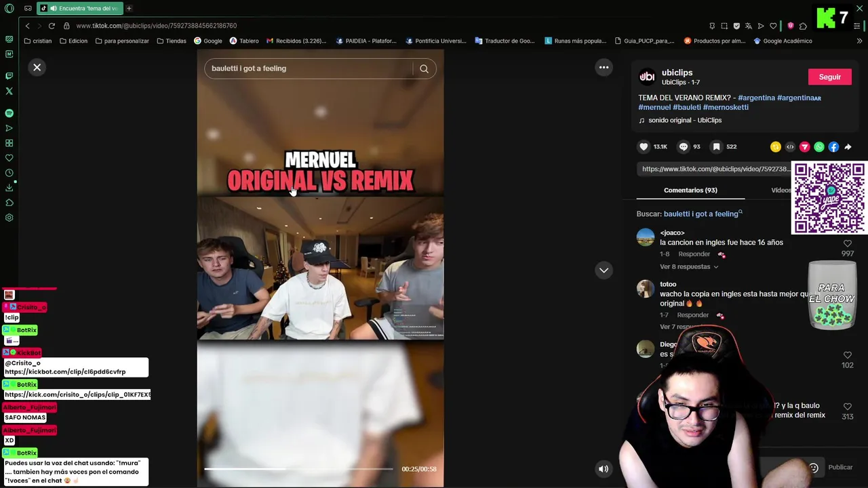Search 'bauletti i got a feeling' link in comments
The height and width of the screenshot is (488, 868).
tap(703, 213)
